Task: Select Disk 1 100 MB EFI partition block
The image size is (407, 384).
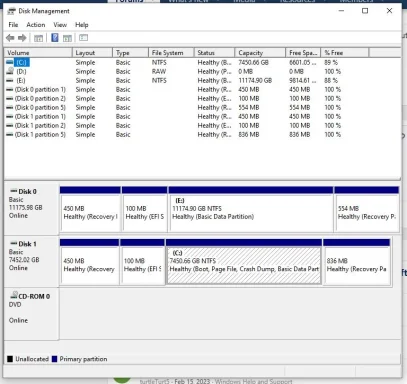Action: click(142, 262)
